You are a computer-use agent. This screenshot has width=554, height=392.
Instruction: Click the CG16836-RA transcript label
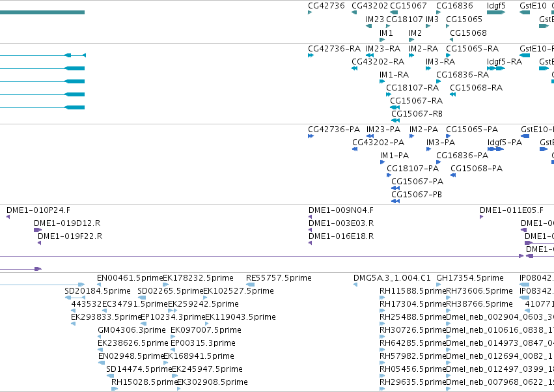(462, 75)
